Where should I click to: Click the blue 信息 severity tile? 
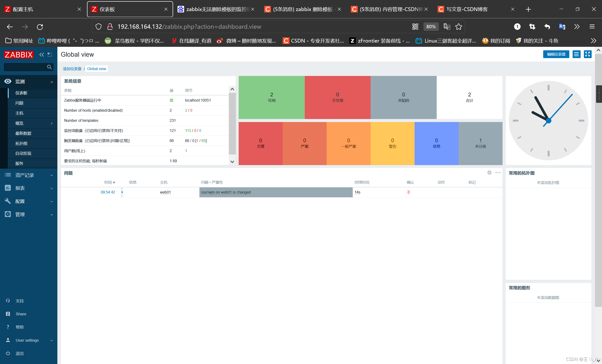click(x=436, y=143)
